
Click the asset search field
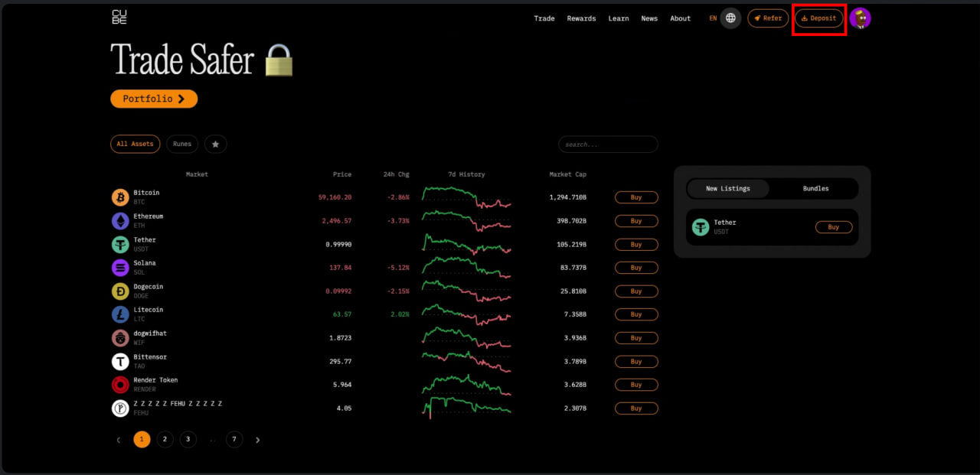tap(608, 144)
